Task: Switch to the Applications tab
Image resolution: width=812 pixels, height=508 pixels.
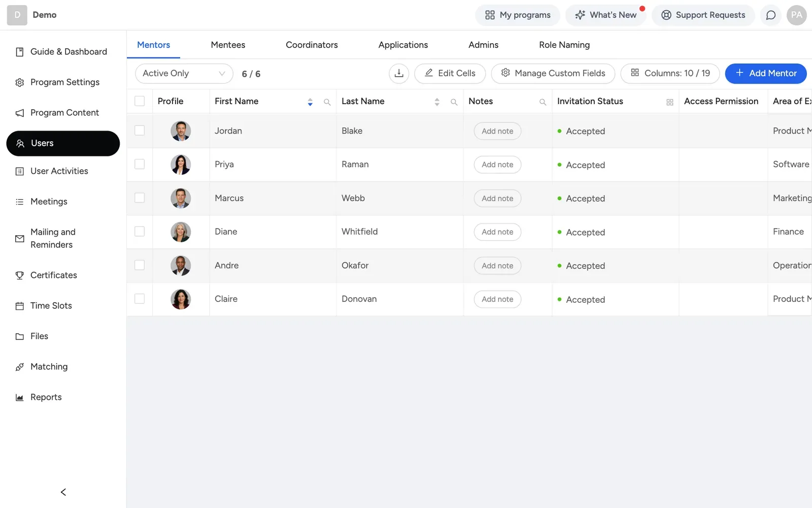Action: point(403,45)
